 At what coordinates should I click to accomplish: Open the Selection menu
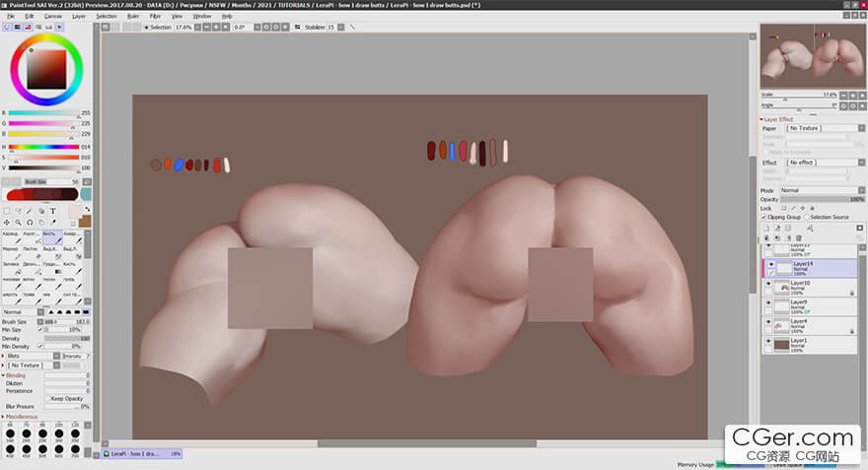click(107, 16)
